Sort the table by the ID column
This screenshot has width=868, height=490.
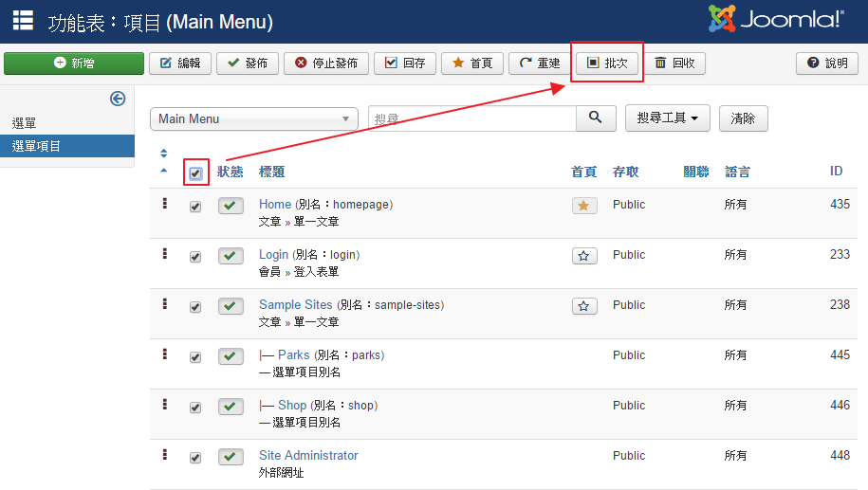coord(836,172)
